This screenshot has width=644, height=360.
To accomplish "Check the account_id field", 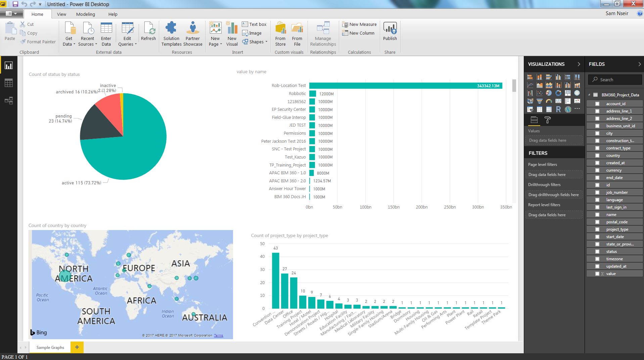I will click(x=597, y=104).
